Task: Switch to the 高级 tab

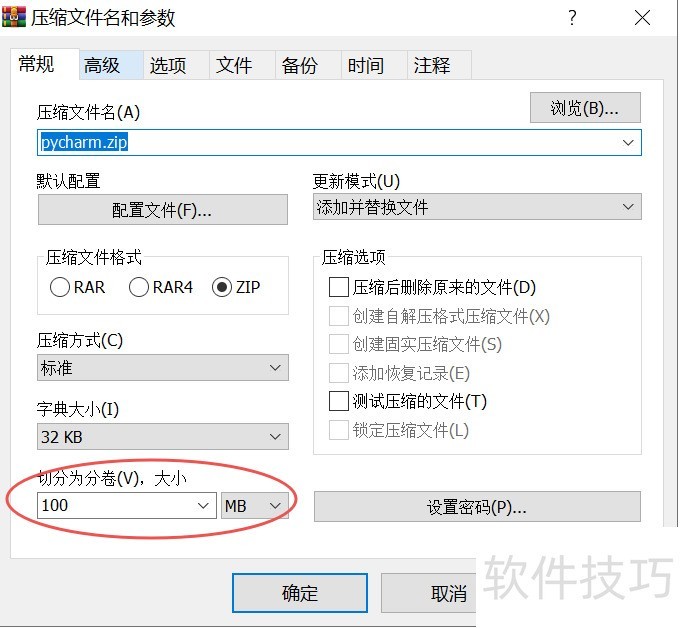Action: tap(102, 66)
